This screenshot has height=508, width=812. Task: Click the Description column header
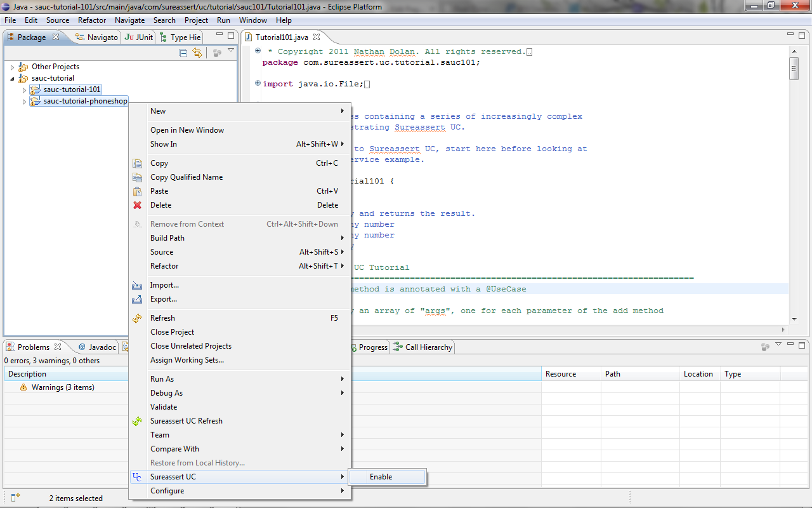[x=272, y=374]
